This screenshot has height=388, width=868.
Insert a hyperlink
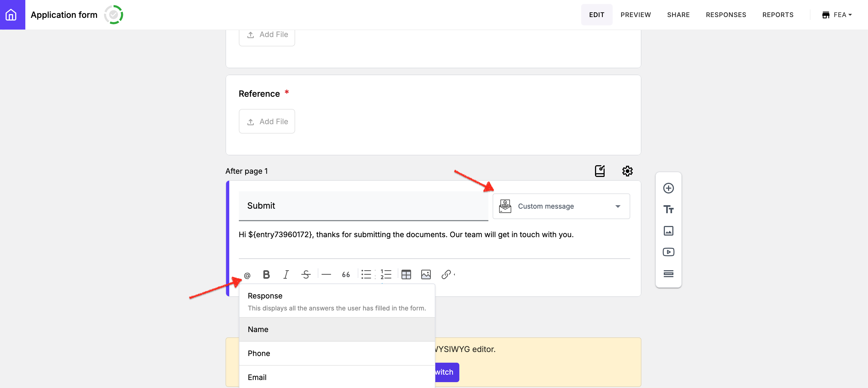pos(446,274)
